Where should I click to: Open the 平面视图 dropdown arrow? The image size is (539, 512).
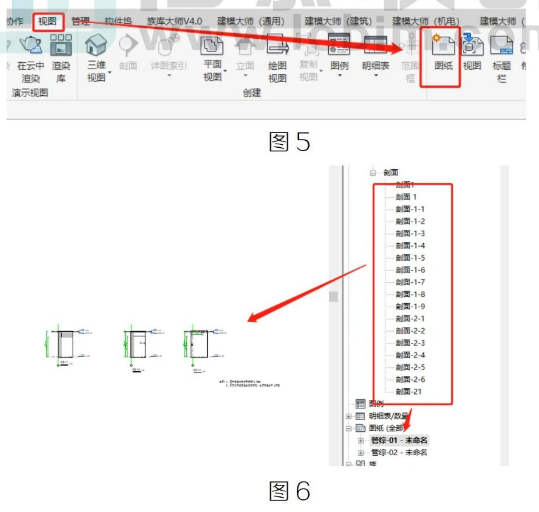(225, 71)
